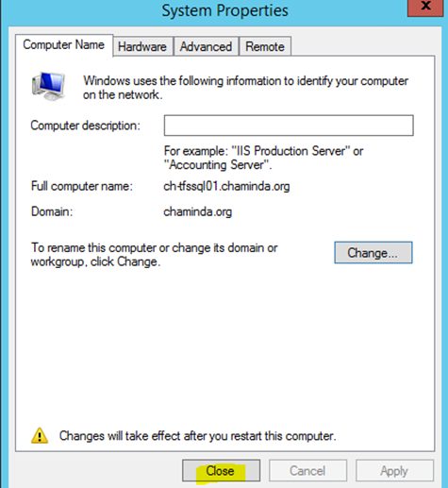This screenshot has width=448, height=488.
Task: Click the full computer name ch-tfssql01.chaminda.org
Action: (x=226, y=186)
